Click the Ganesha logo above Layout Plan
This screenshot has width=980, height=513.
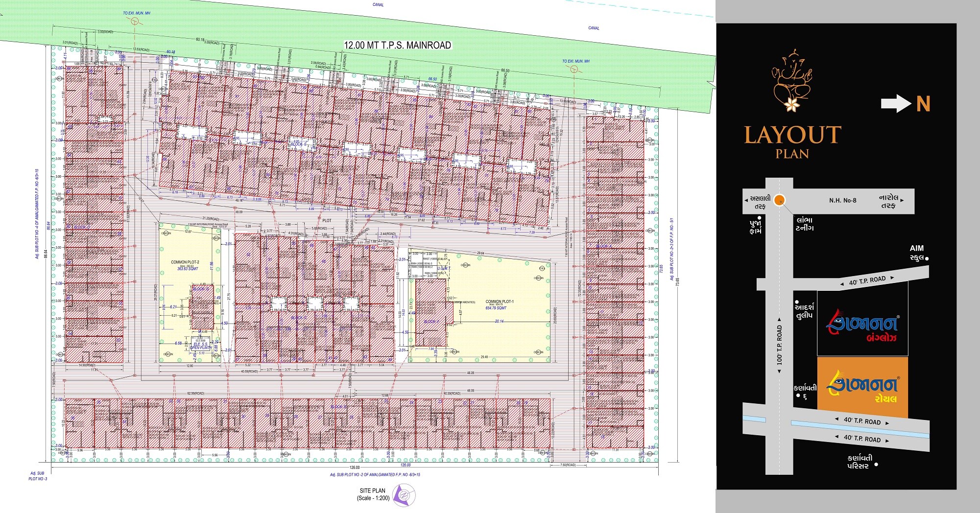(x=792, y=80)
